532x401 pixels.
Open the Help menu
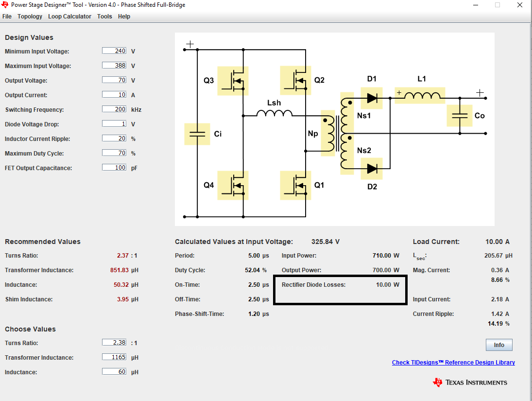coord(124,17)
